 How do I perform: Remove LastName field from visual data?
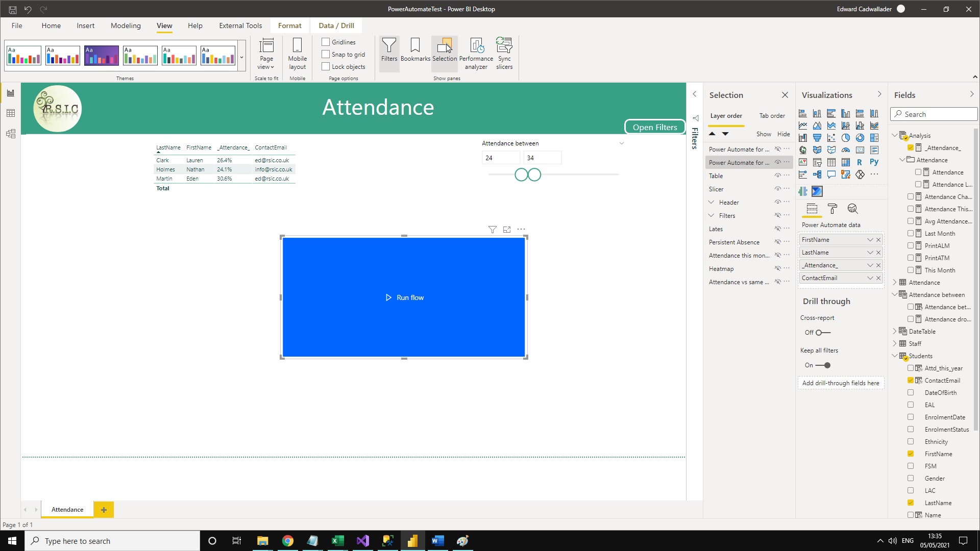878,253
